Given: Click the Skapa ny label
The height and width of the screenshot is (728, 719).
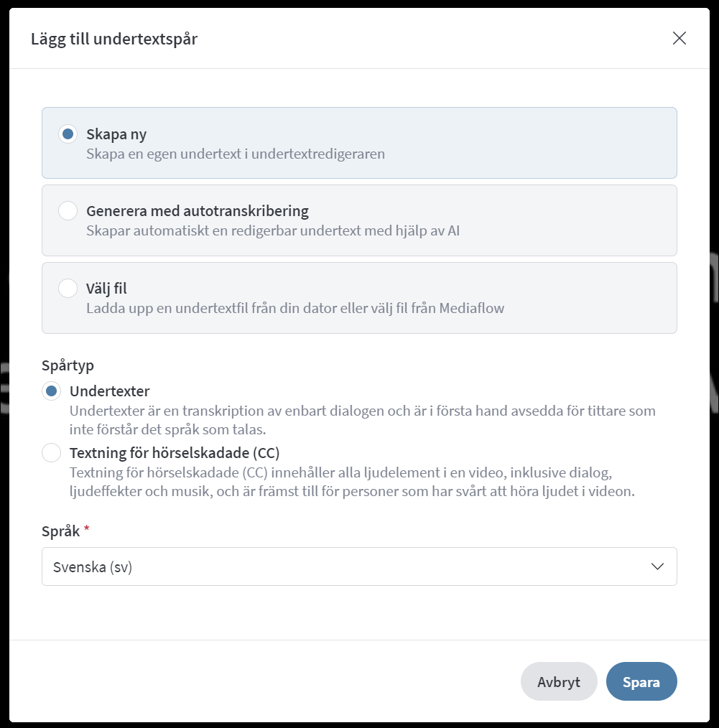Looking at the screenshot, I should click(x=116, y=134).
